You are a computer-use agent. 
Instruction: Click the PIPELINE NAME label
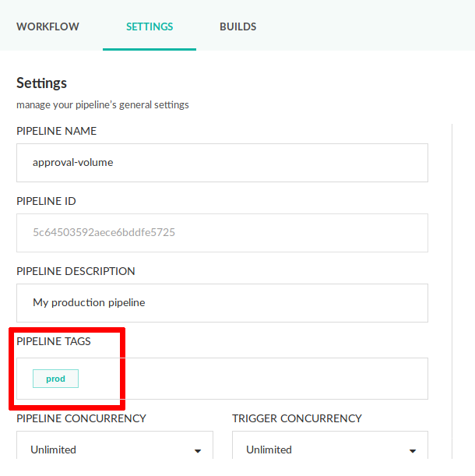tap(57, 131)
